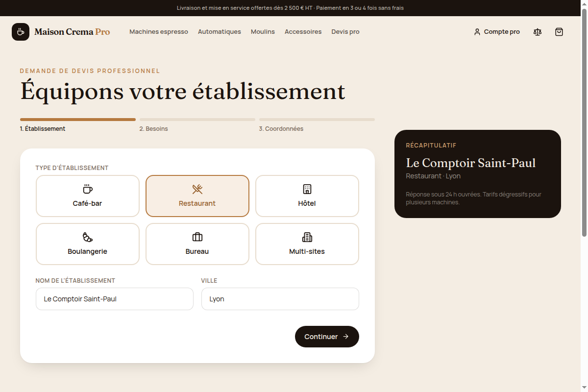Click the briefcase icon in Bureau
This screenshot has width=588, height=392.
197,237
